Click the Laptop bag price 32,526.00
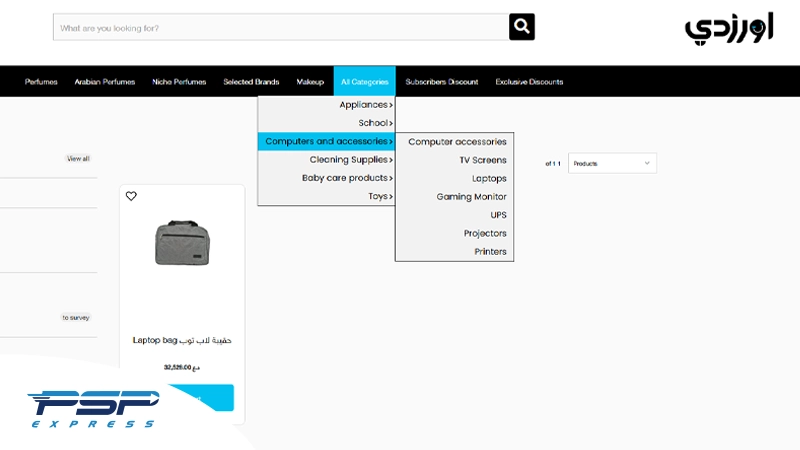The height and width of the screenshot is (450, 800). [x=182, y=367]
